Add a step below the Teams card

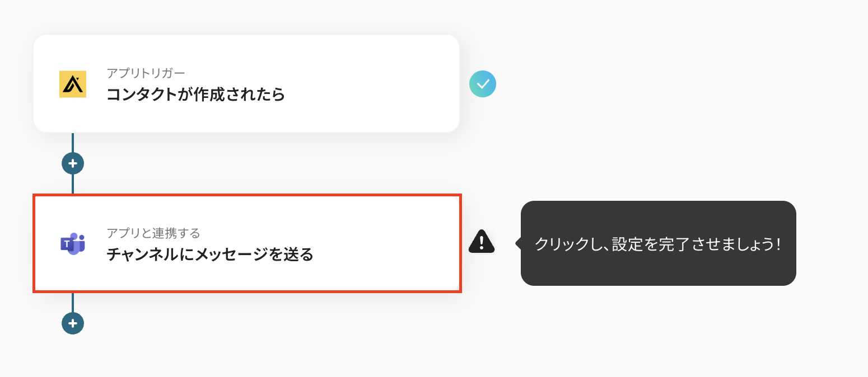[x=73, y=323]
